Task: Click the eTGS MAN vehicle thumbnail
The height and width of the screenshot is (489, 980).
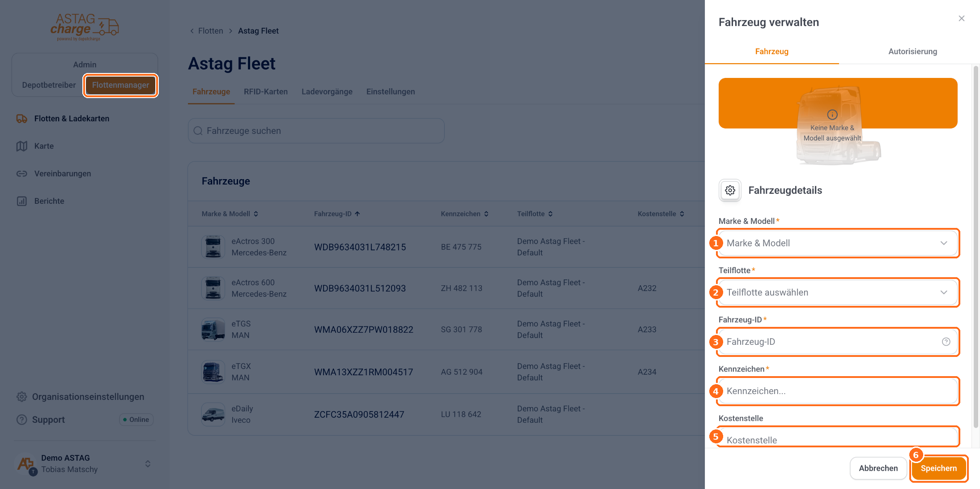Action: 213,330
